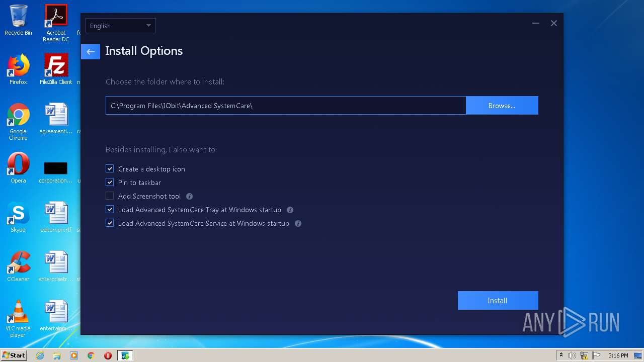Show hidden system tray icons
This screenshot has height=362, width=644.
tap(561, 355)
